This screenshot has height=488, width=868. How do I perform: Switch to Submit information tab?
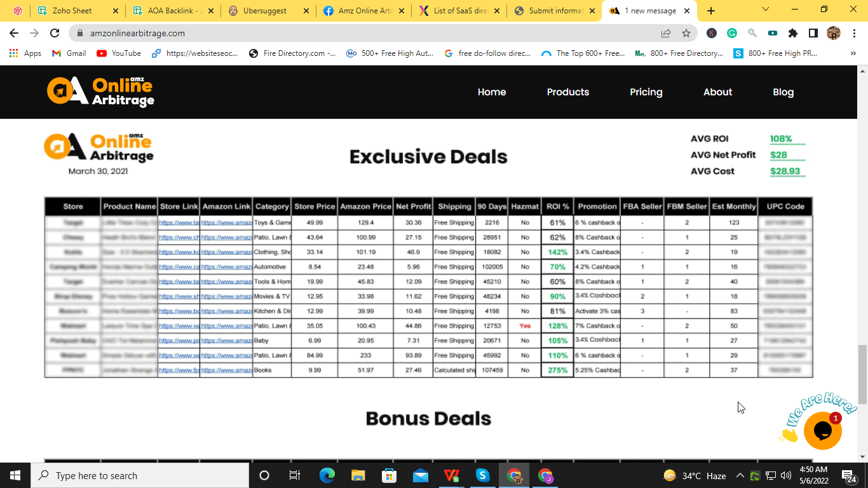(x=554, y=11)
